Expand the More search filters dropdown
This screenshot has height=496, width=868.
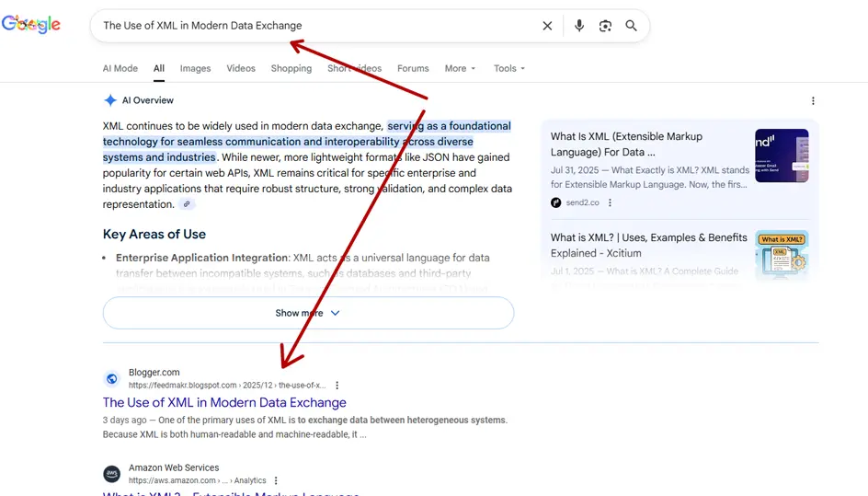pos(460,68)
